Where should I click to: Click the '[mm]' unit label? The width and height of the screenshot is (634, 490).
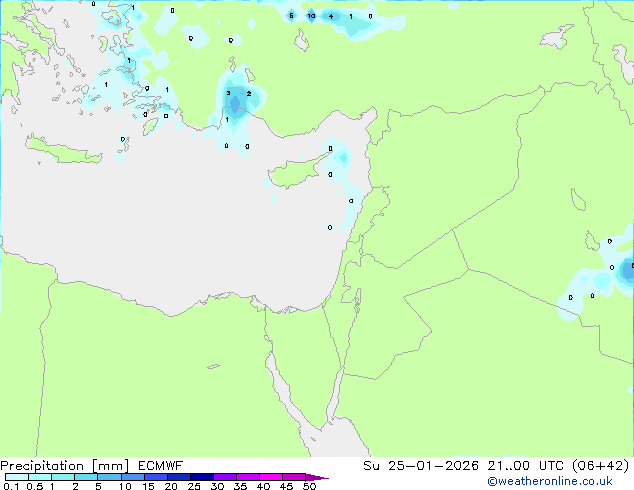tap(110, 466)
